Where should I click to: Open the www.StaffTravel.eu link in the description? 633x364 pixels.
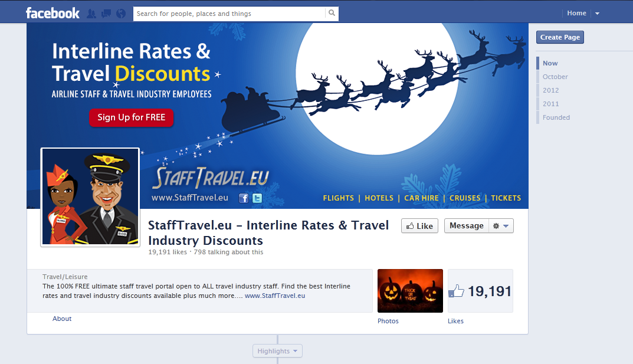[x=275, y=296]
